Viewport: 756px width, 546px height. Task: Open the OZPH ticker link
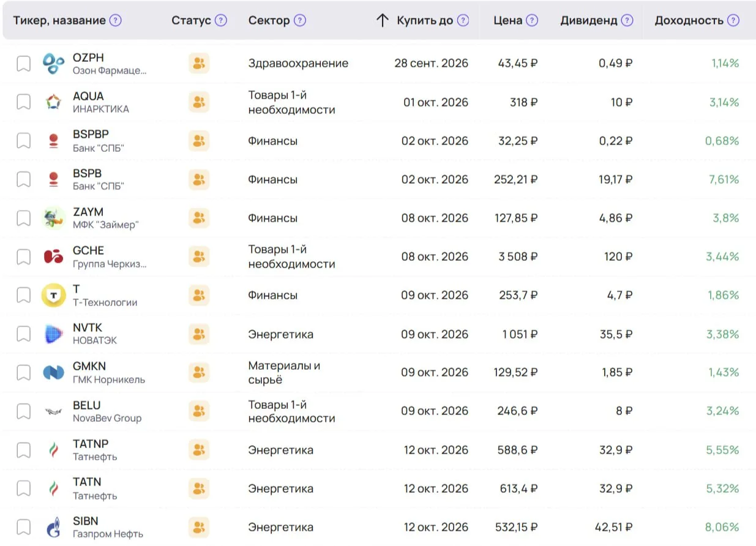(88, 58)
